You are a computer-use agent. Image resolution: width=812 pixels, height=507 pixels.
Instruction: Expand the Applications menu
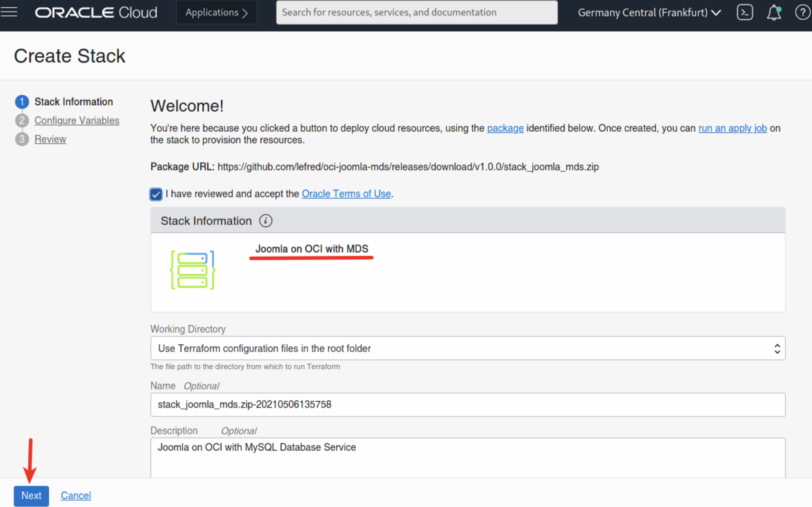pos(216,13)
